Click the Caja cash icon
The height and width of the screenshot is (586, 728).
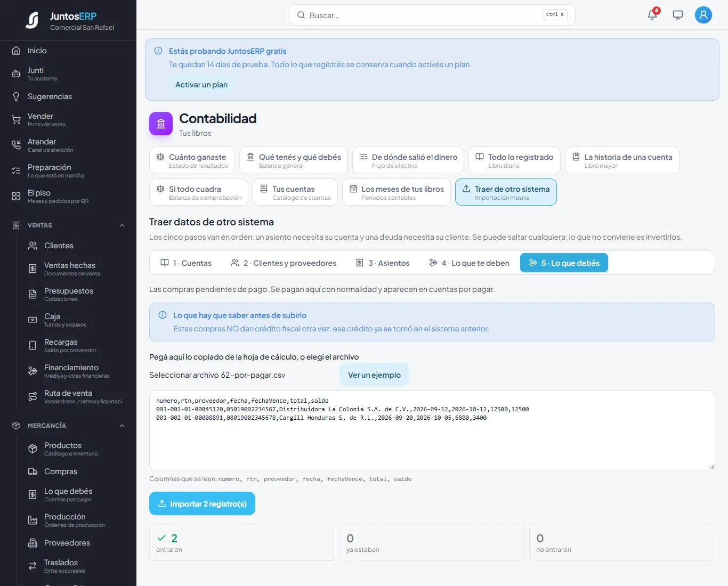[x=33, y=320]
